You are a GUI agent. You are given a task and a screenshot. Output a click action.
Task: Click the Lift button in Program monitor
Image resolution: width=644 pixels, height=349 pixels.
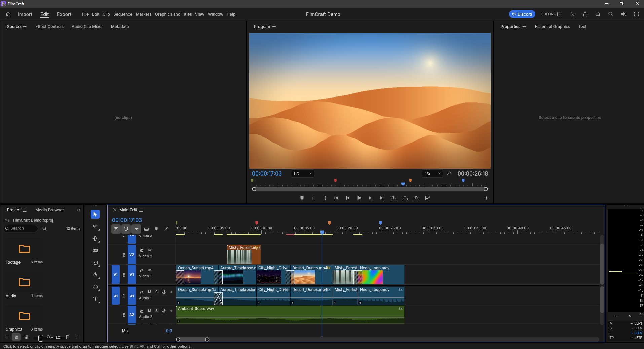click(393, 198)
